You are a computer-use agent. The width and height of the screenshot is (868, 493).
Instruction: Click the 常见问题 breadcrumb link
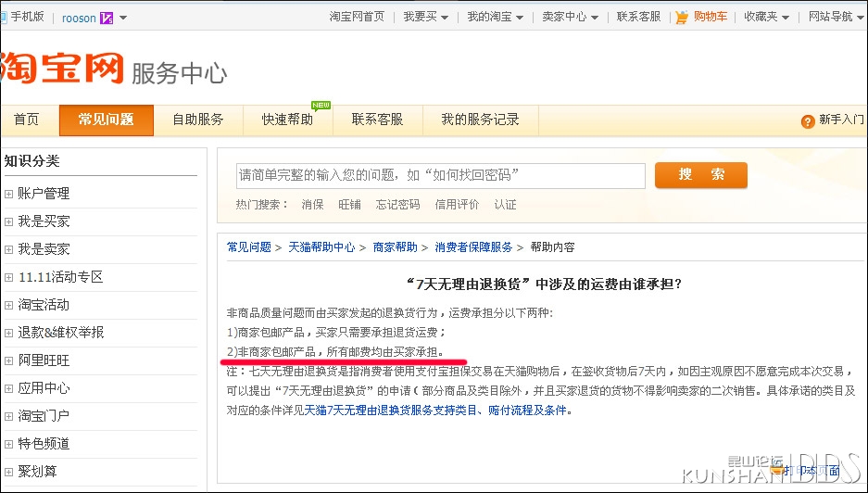coord(249,247)
